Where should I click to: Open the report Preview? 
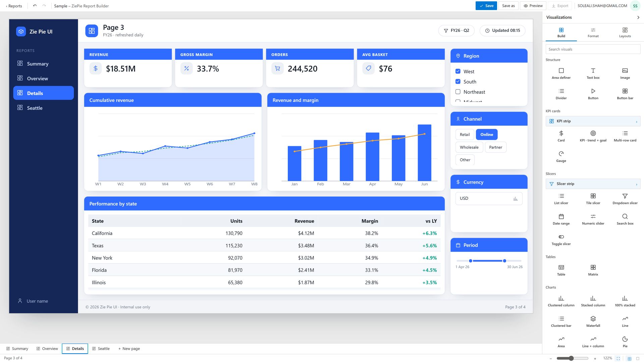click(533, 6)
